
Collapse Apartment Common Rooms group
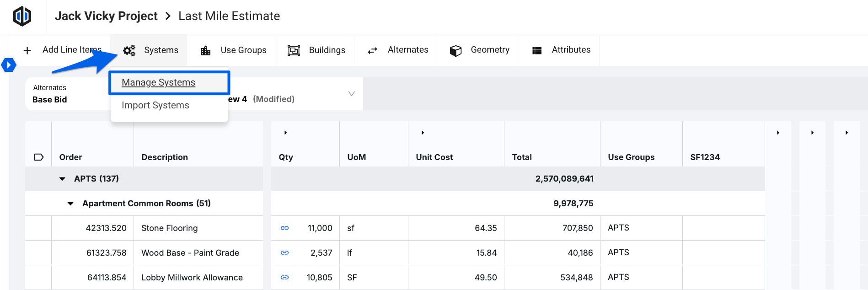[x=70, y=204]
